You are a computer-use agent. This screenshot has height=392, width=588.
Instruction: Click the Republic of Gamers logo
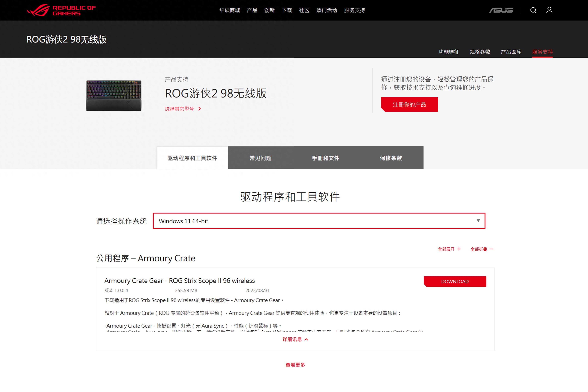coord(61,10)
